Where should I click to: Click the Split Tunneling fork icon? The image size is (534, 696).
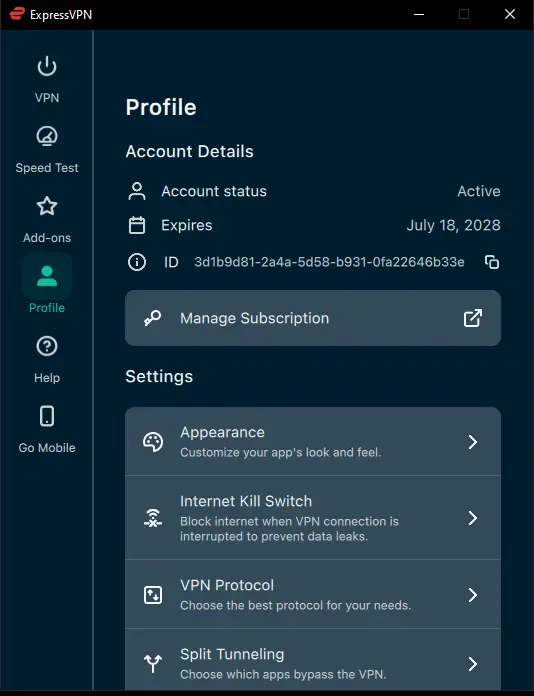pyautogui.click(x=153, y=664)
